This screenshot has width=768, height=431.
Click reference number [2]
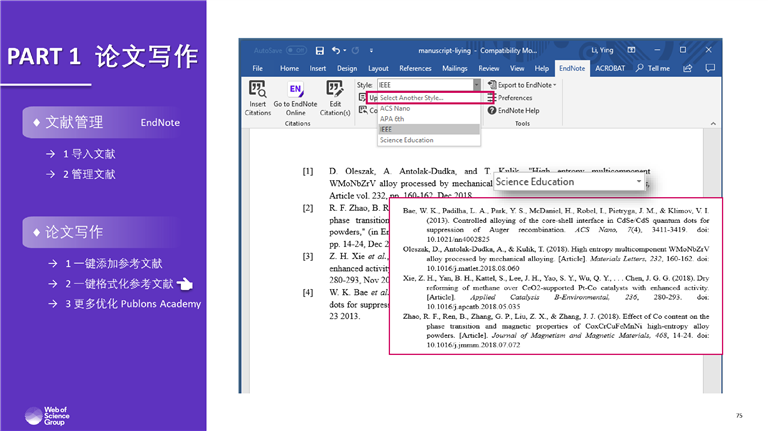308,208
